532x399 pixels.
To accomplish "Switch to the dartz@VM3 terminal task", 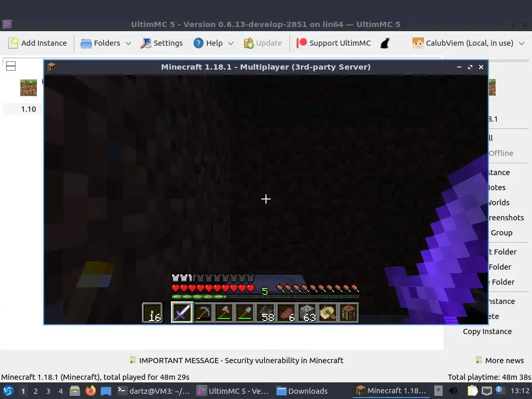I will [x=154, y=391].
